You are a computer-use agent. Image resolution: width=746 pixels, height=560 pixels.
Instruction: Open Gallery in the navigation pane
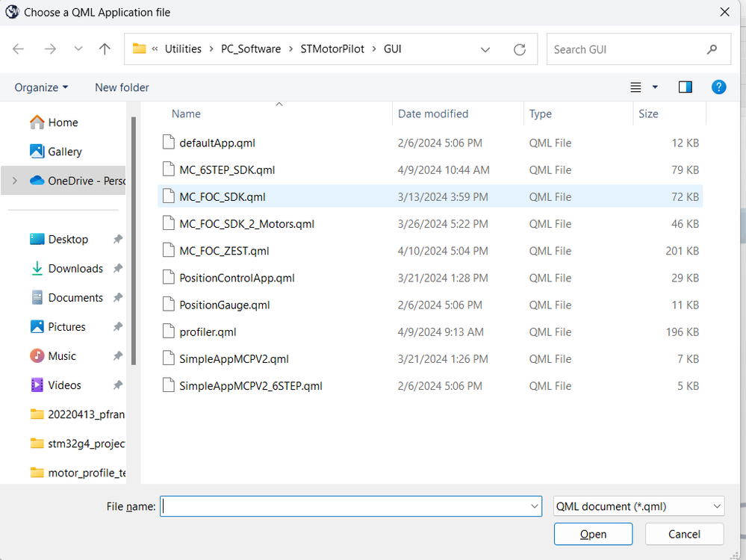click(x=56, y=152)
